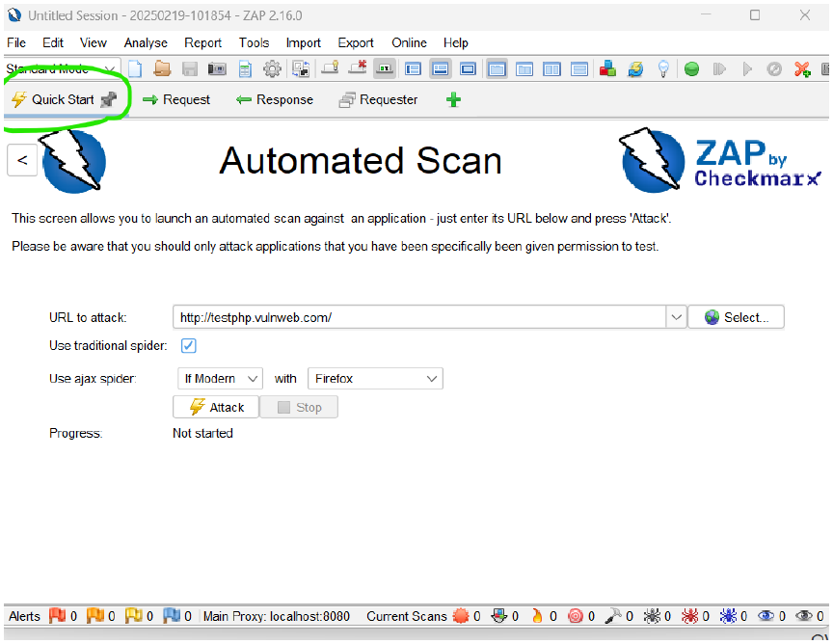Open the Analyse menu

coord(146,43)
